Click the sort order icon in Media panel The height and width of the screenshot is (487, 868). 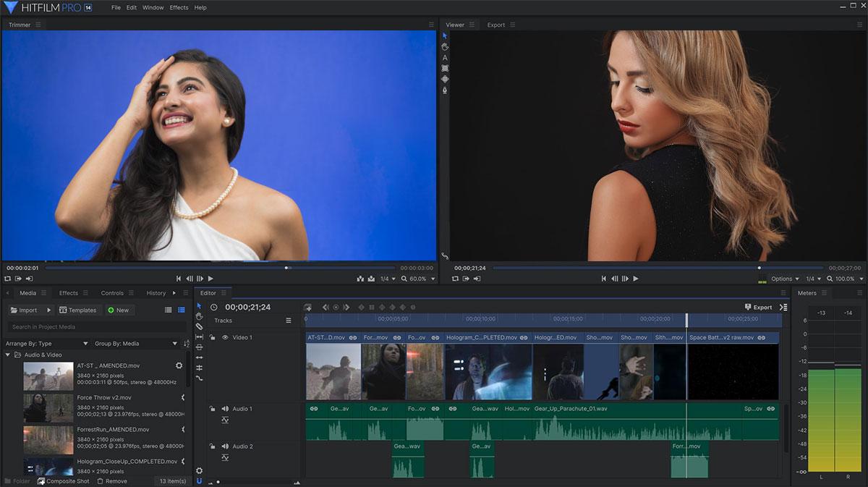[x=187, y=344]
